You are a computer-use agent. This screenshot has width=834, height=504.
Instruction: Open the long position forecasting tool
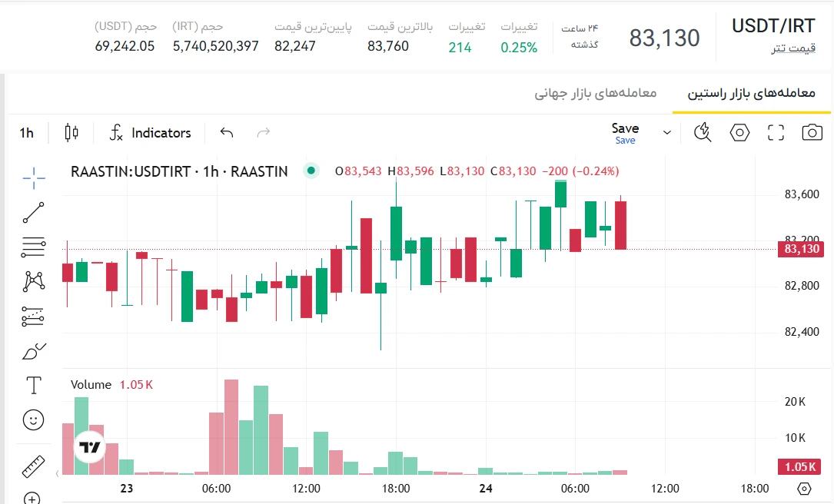click(33, 317)
